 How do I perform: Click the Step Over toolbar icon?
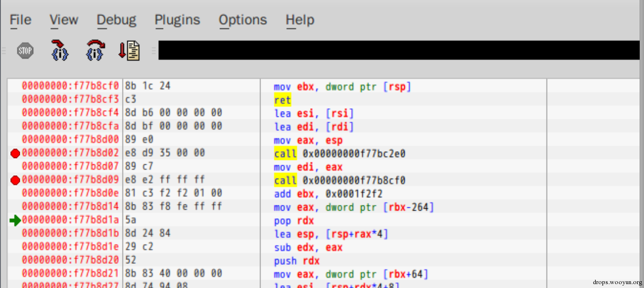click(95, 50)
